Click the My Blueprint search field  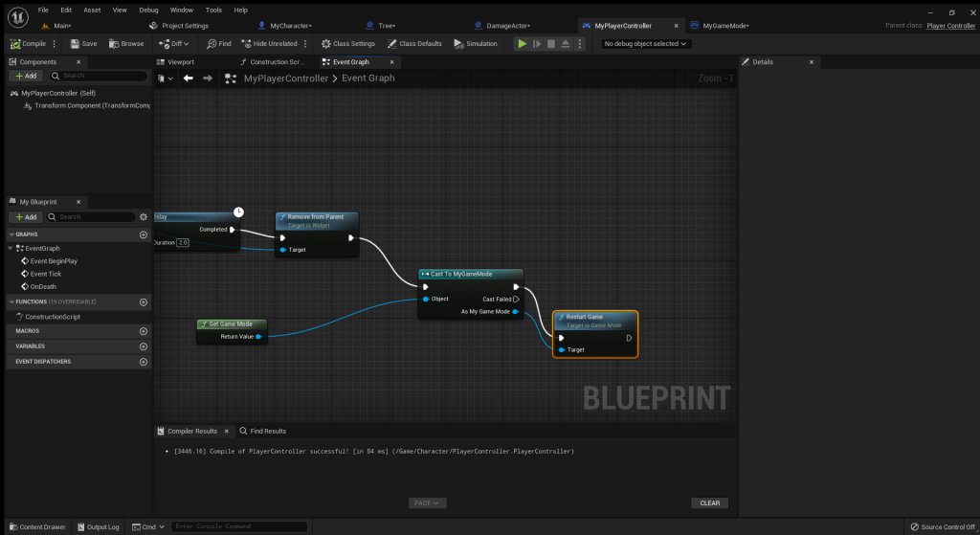pyautogui.click(x=91, y=217)
